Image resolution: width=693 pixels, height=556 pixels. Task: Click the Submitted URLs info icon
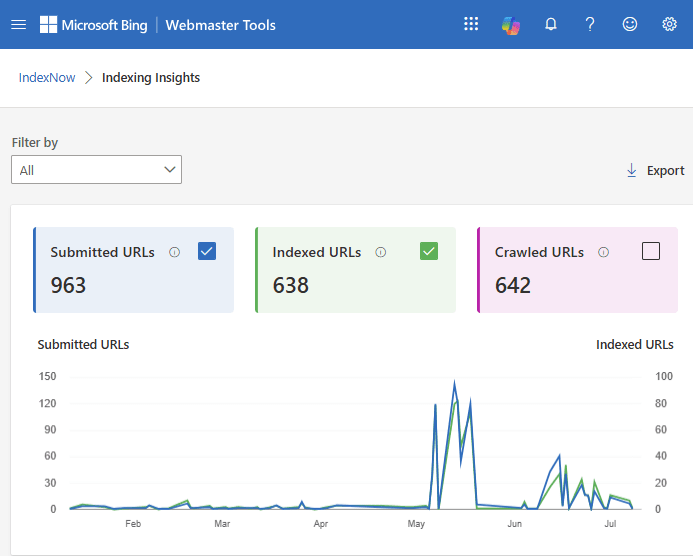tap(175, 252)
